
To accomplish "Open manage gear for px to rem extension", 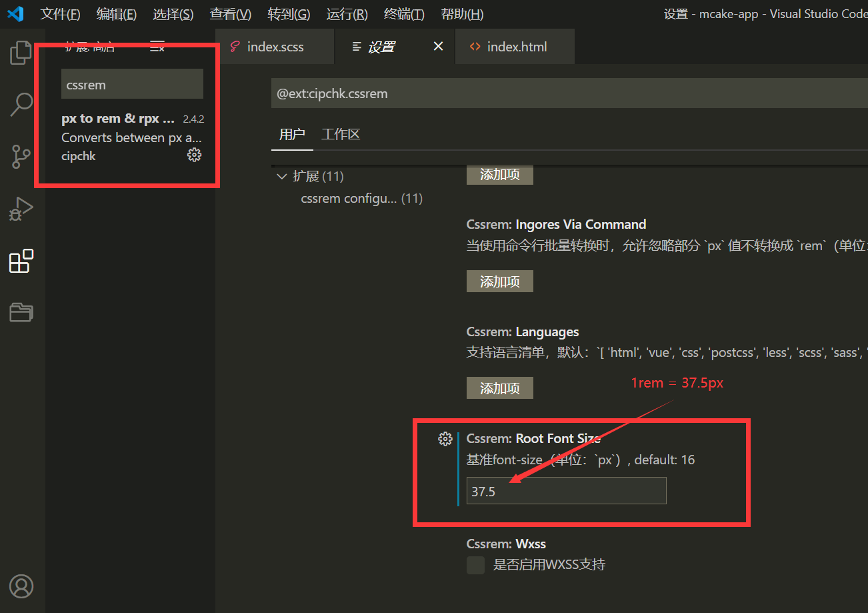I will point(194,155).
